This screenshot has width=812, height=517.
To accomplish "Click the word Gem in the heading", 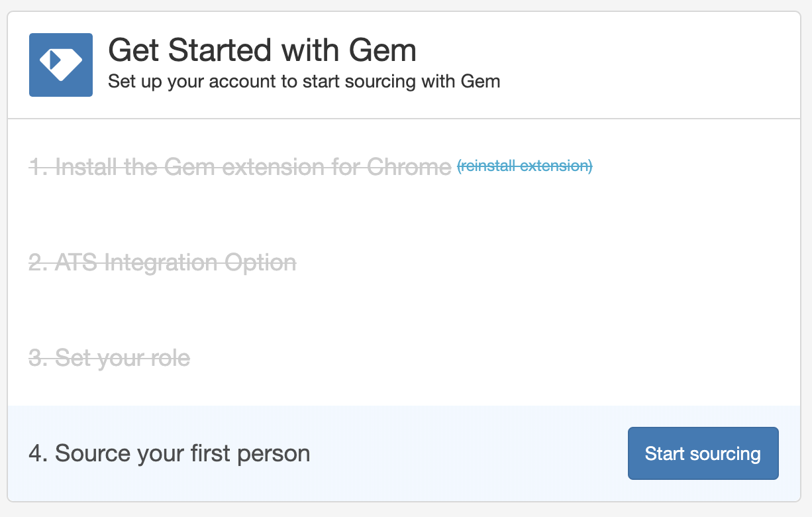I will 384,50.
